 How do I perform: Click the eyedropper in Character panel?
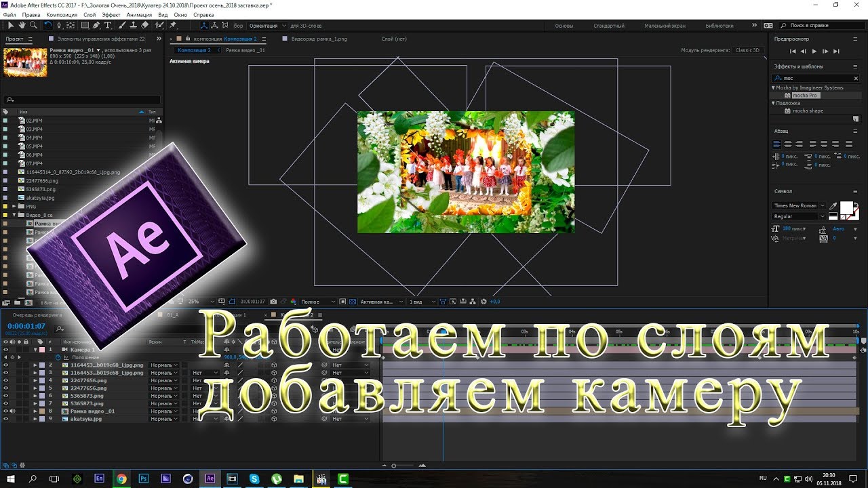tap(833, 205)
